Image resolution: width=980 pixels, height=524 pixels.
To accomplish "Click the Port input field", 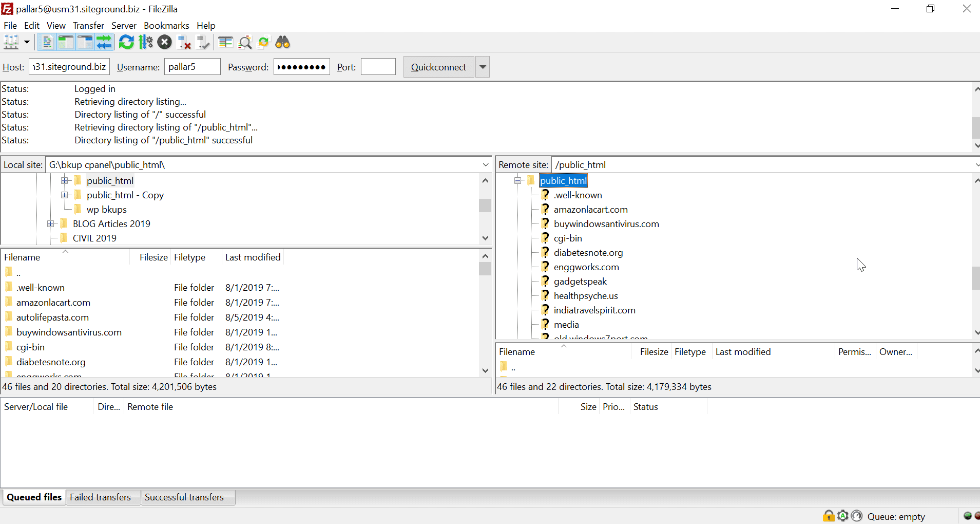I will (x=378, y=67).
